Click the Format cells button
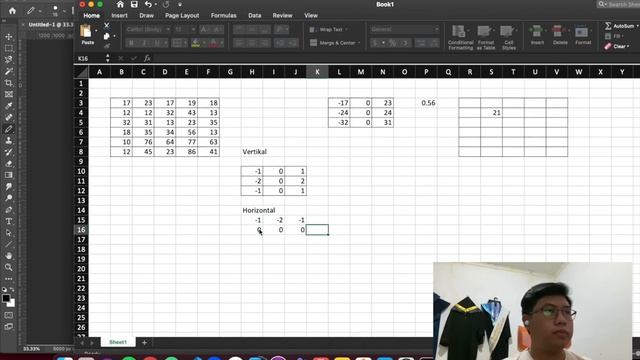 click(x=583, y=35)
